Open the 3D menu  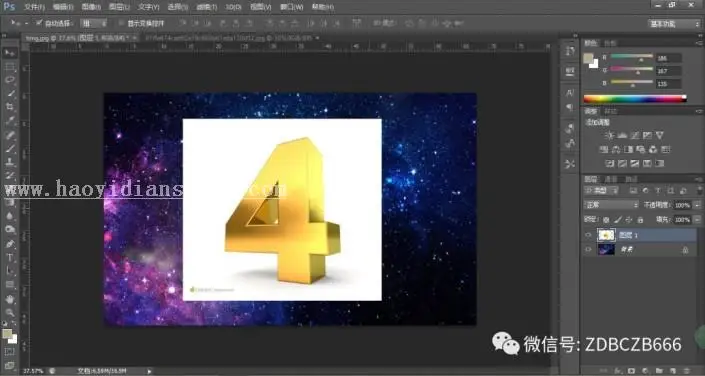click(x=233, y=7)
